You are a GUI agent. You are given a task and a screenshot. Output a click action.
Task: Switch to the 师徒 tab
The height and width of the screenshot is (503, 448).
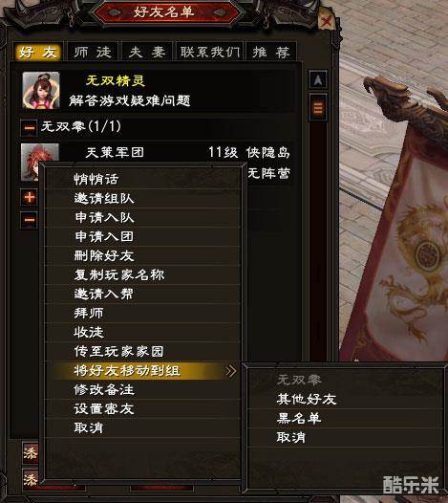[93, 52]
